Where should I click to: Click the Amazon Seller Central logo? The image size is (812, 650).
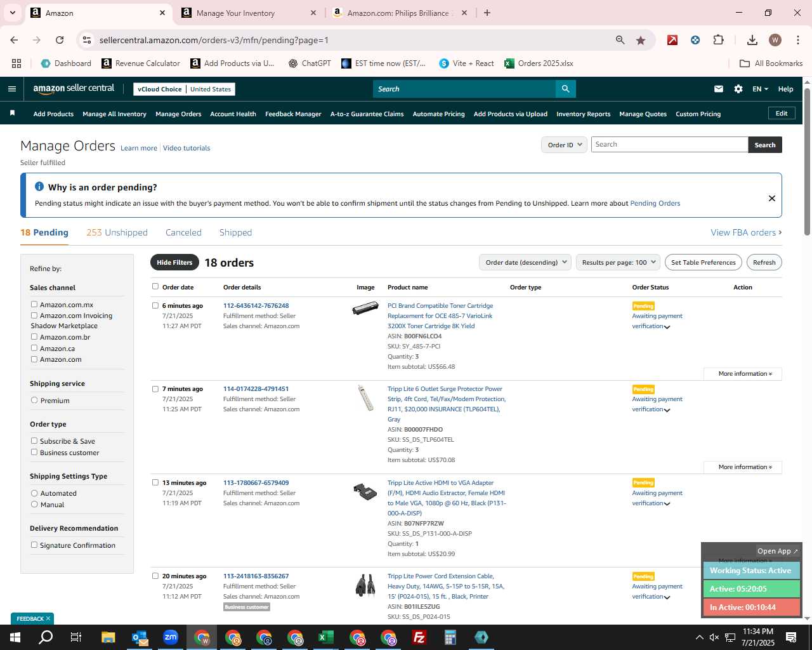(x=74, y=89)
